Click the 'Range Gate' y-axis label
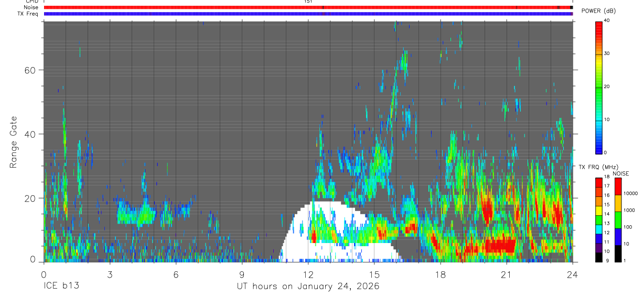 click(13, 142)
